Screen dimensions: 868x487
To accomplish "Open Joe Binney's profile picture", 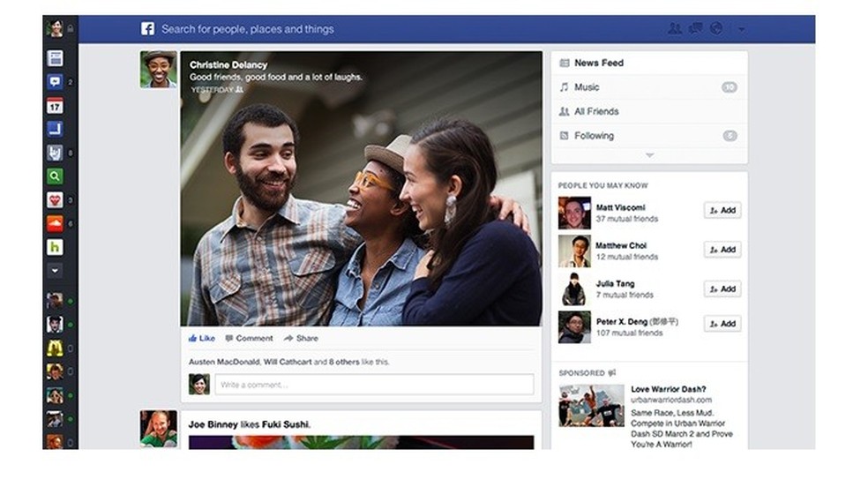I will click(158, 429).
